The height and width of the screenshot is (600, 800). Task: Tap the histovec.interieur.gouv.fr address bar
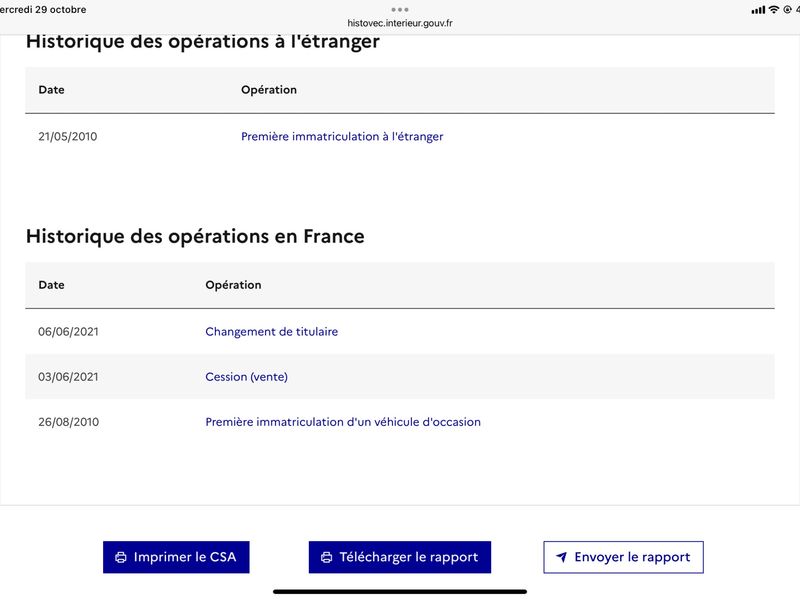400,22
